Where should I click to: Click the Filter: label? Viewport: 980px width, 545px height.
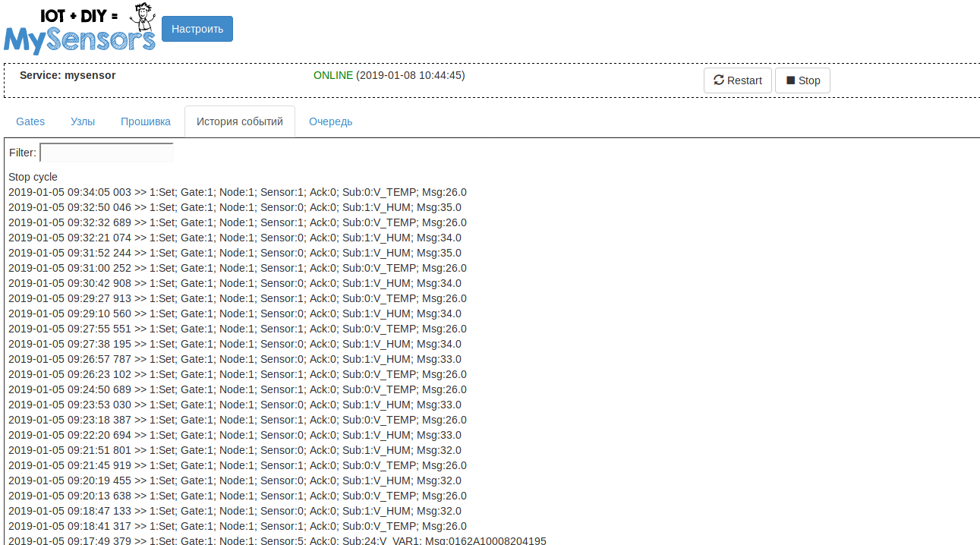23,153
